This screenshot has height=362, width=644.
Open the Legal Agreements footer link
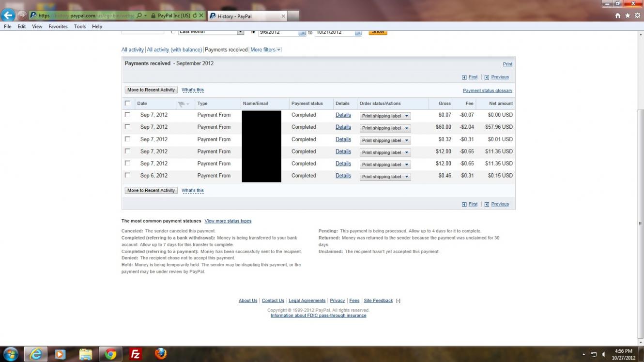307,301
